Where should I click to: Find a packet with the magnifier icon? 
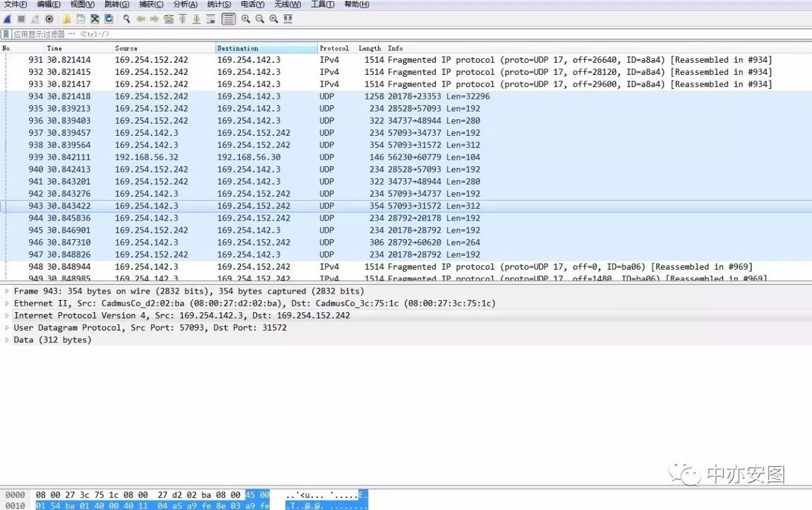pos(126,19)
